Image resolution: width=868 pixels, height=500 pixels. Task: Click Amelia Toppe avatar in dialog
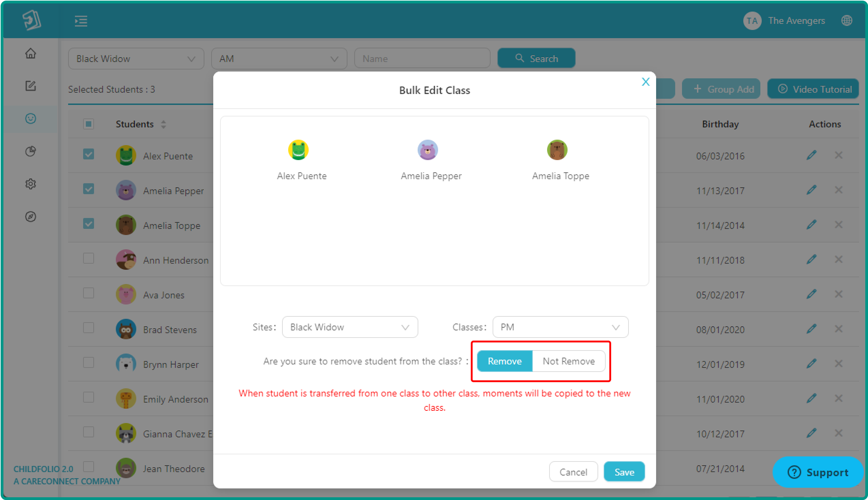coord(557,150)
